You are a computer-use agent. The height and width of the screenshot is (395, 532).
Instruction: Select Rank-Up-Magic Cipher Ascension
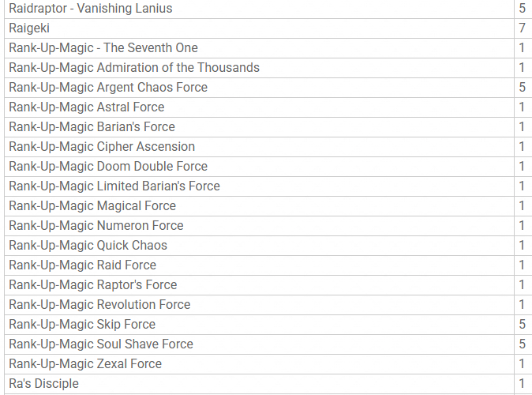102,147
